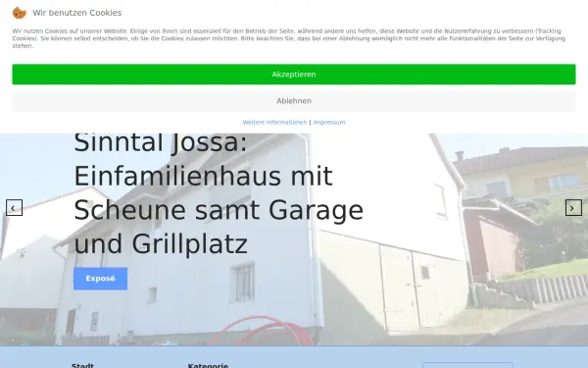Click the green Akzeptieren cookies button

pos(294,75)
